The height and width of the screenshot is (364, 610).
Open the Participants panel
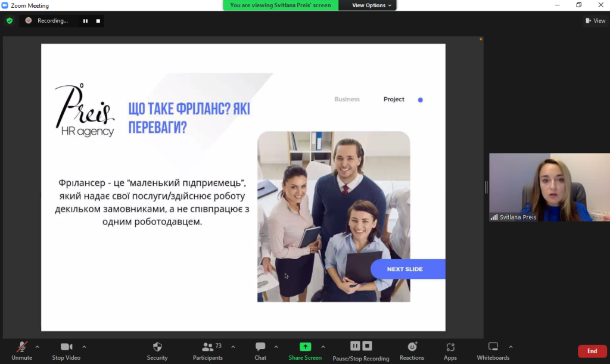coord(208,351)
